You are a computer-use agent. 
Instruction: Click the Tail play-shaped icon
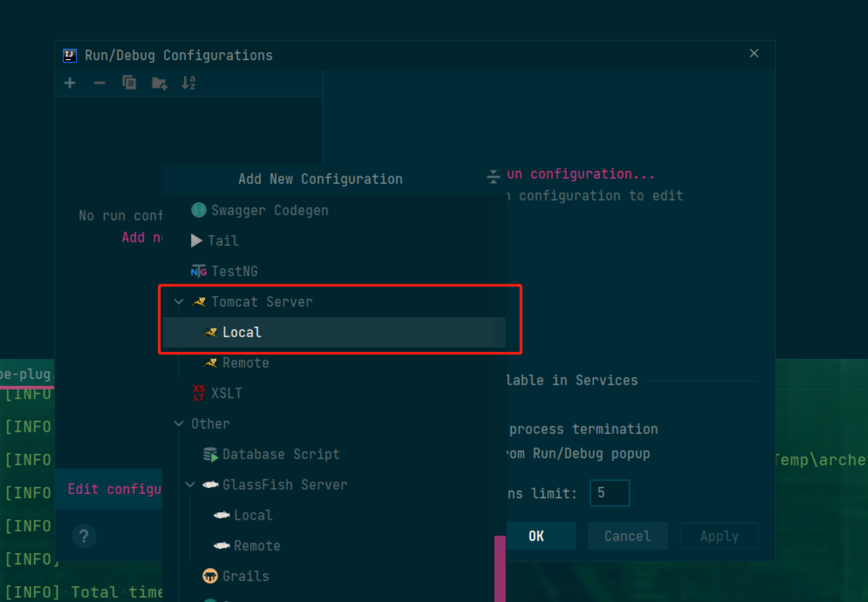pos(197,240)
